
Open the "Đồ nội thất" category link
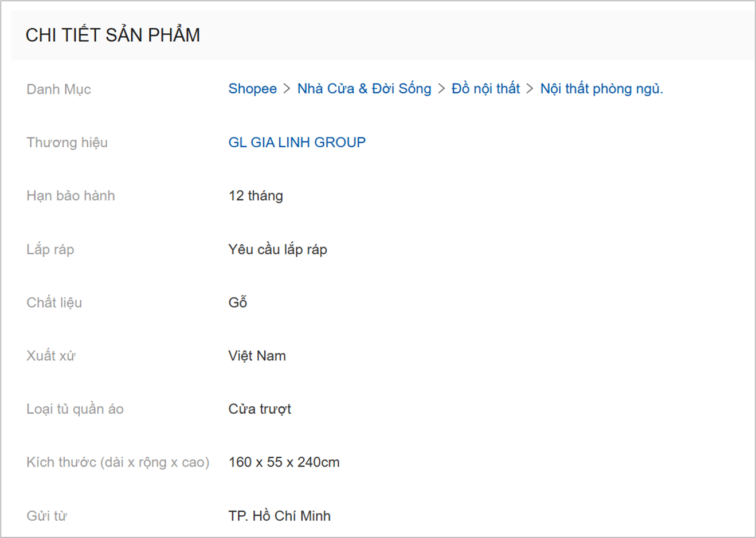(485, 88)
